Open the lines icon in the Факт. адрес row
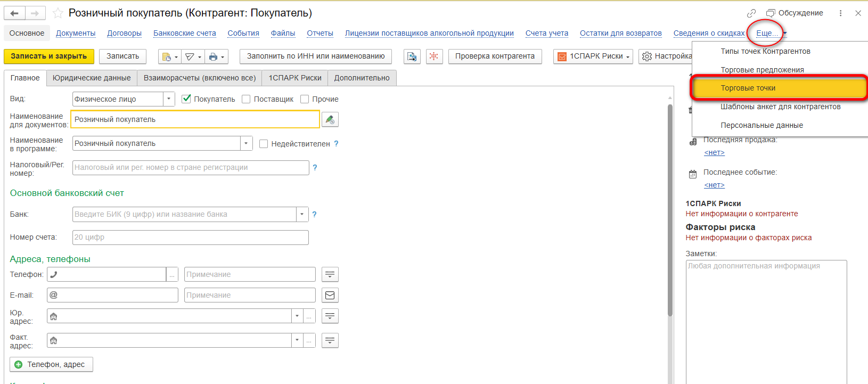Screen dimensions: 868x384 330,340
